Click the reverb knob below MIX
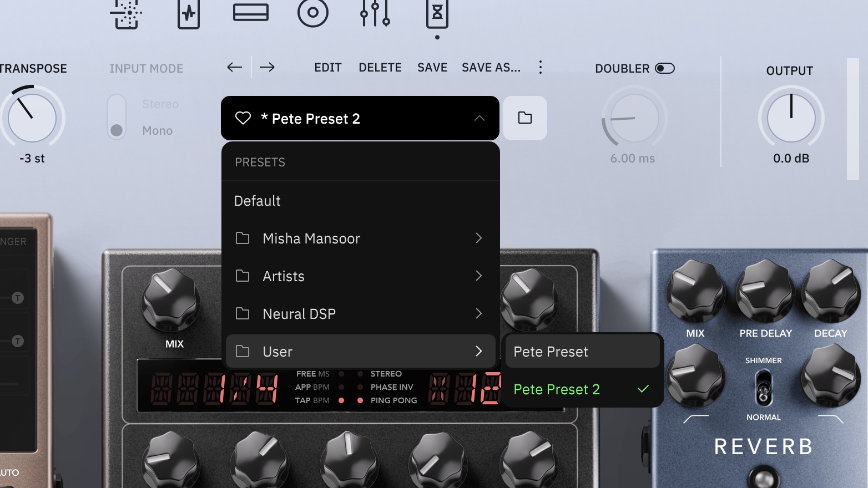The image size is (868, 488). pyautogui.click(x=695, y=375)
